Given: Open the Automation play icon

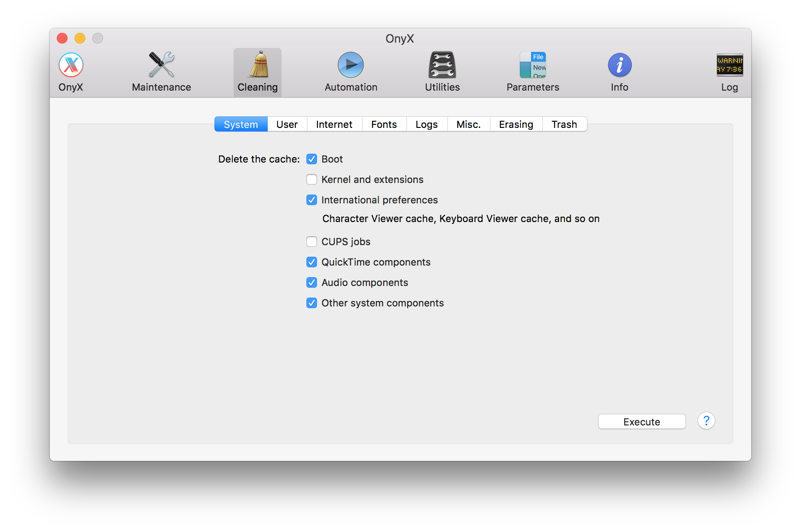Looking at the screenshot, I should coord(351,72).
